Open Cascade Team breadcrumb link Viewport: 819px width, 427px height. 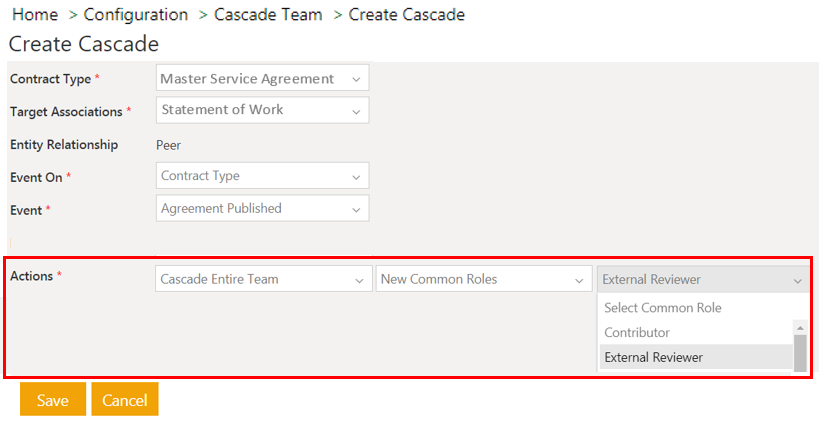(268, 15)
